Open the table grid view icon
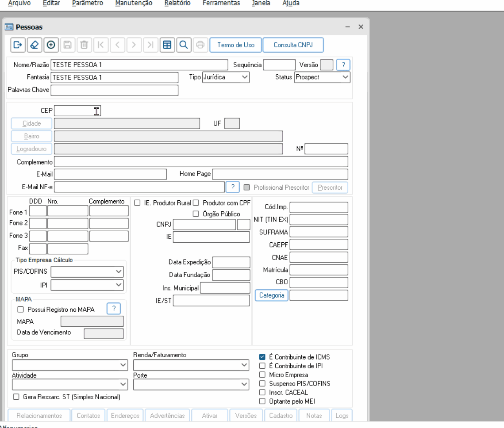The height and width of the screenshot is (428, 504). pyautogui.click(x=167, y=45)
